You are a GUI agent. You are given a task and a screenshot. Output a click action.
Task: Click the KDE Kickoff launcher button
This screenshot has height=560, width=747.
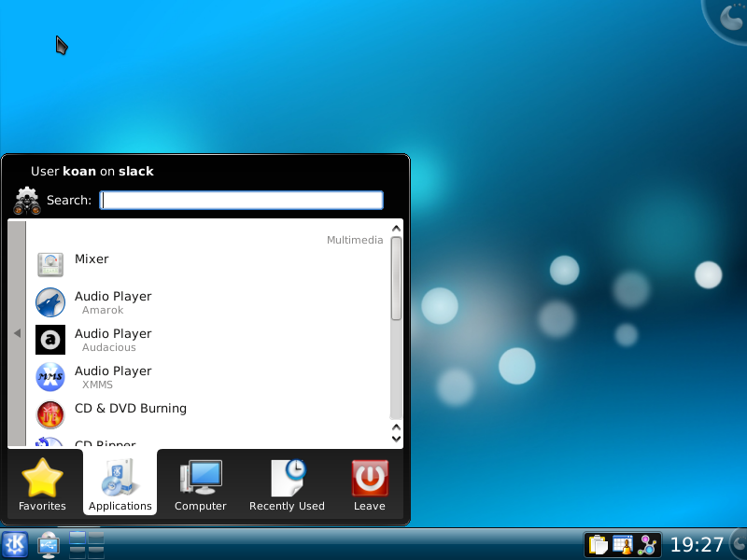click(14, 544)
